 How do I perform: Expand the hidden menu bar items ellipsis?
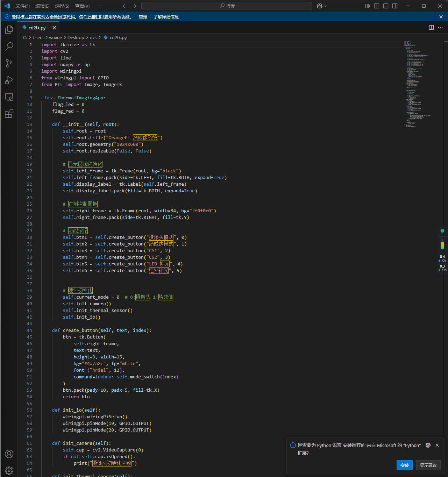[x=99, y=6]
